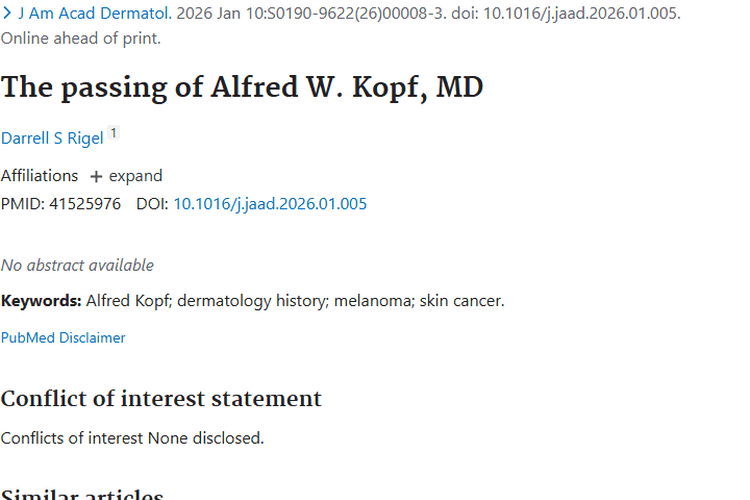Click the bold 'Keywords:' label
The width and height of the screenshot is (750, 500).
click(x=41, y=300)
